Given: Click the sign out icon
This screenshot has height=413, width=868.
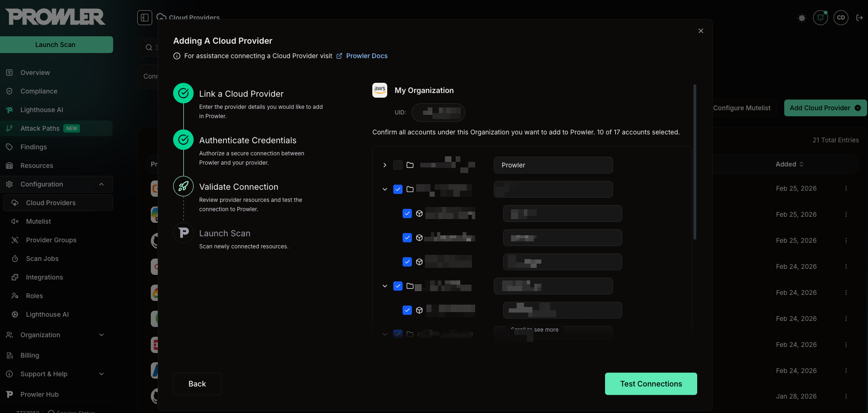Looking at the screenshot, I should (x=860, y=18).
